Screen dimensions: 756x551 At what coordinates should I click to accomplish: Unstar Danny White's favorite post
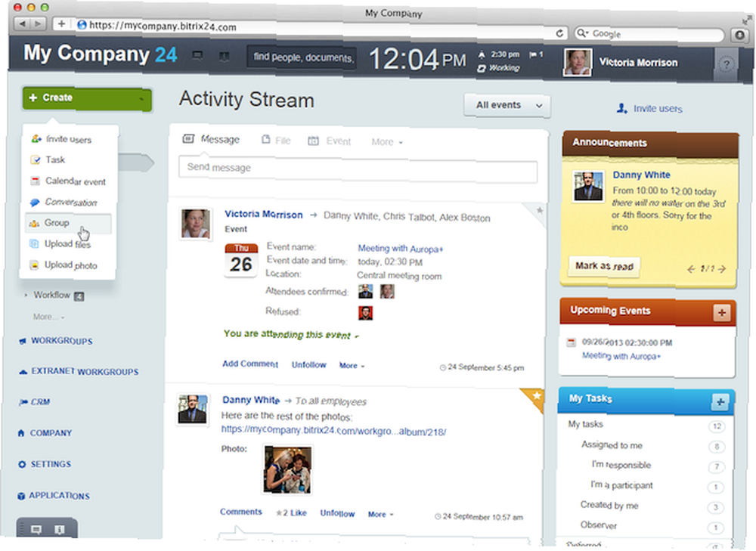(537, 396)
